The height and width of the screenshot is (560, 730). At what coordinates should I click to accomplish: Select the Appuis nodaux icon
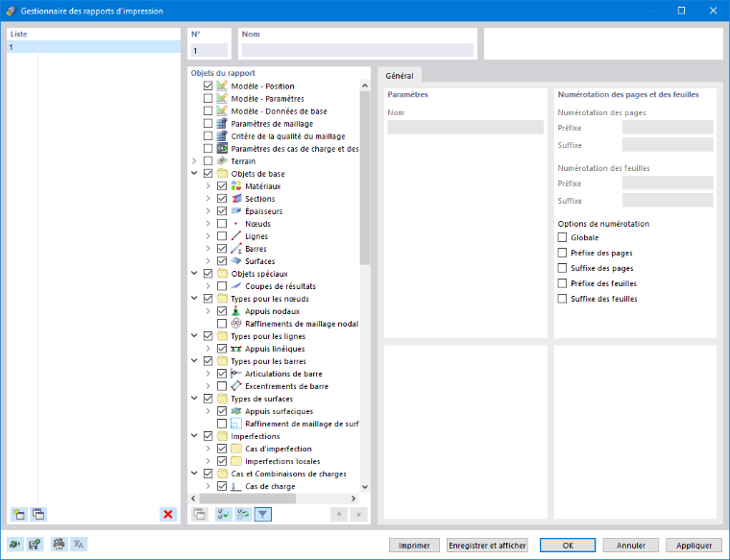(x=236, y=311)
